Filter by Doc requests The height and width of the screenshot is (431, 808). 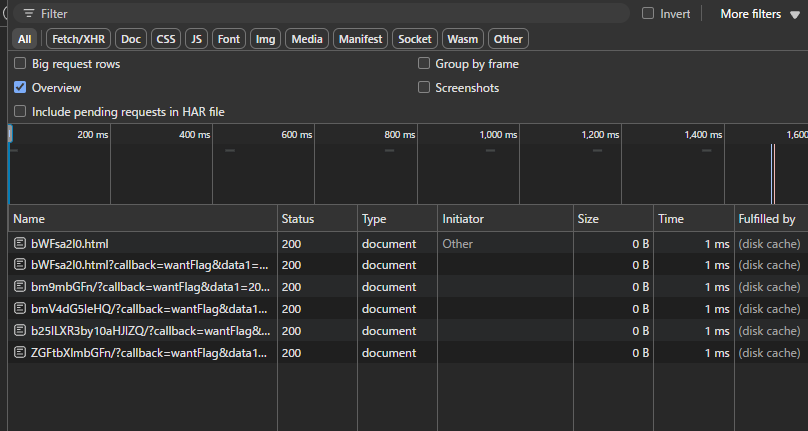point(131,39)
